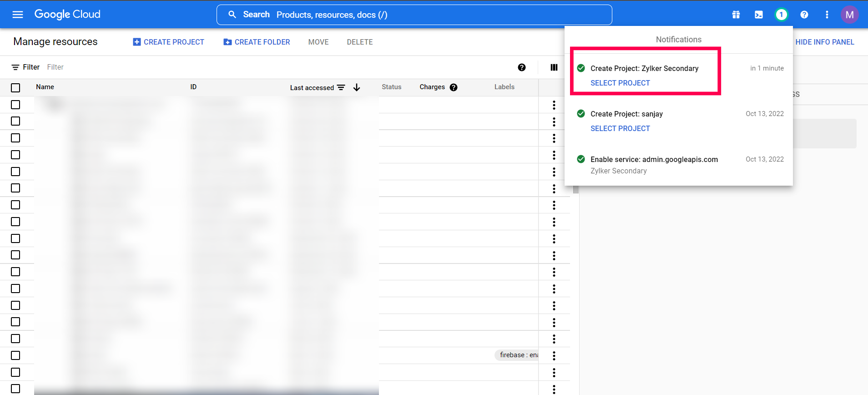
Task: Open the help icon in top bar
Action: (804, 15)
